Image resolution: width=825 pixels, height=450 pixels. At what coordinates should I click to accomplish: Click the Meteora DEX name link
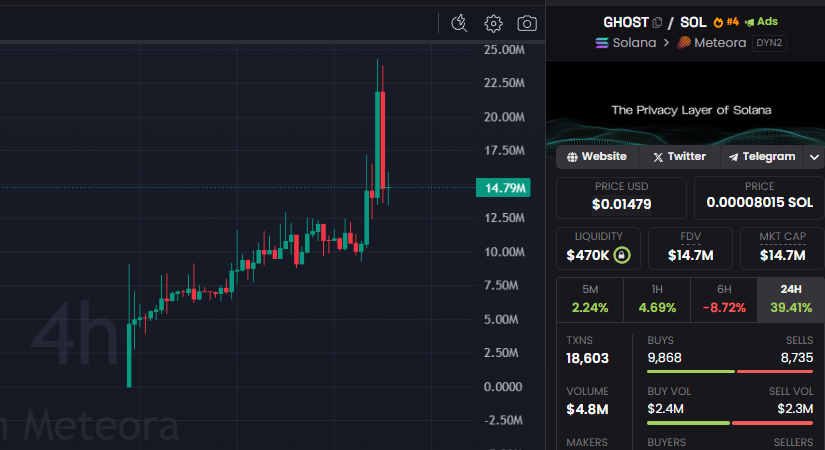point(720,43)
